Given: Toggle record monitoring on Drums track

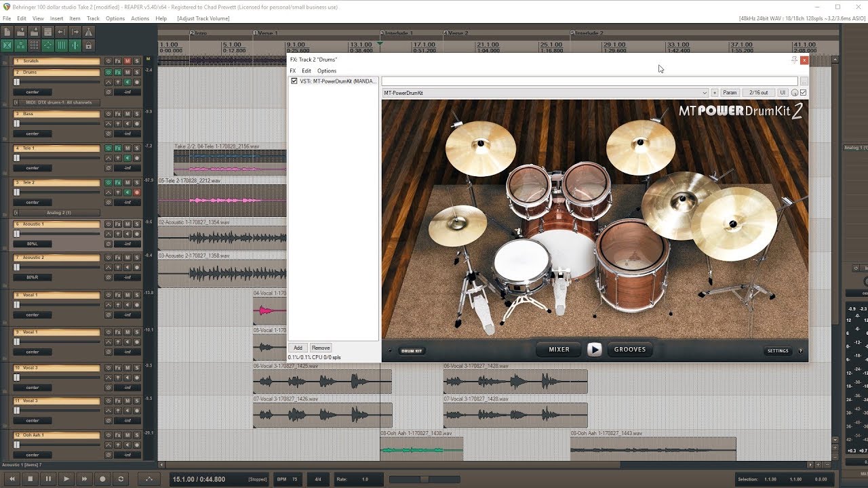Looking at the screenshot, I should [127, 82].
